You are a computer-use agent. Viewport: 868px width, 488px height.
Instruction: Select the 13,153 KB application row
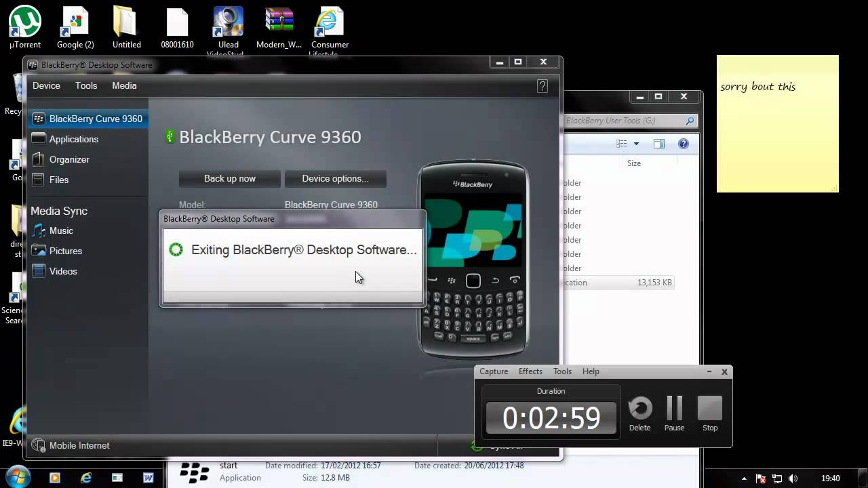click(x=618, y=283)
